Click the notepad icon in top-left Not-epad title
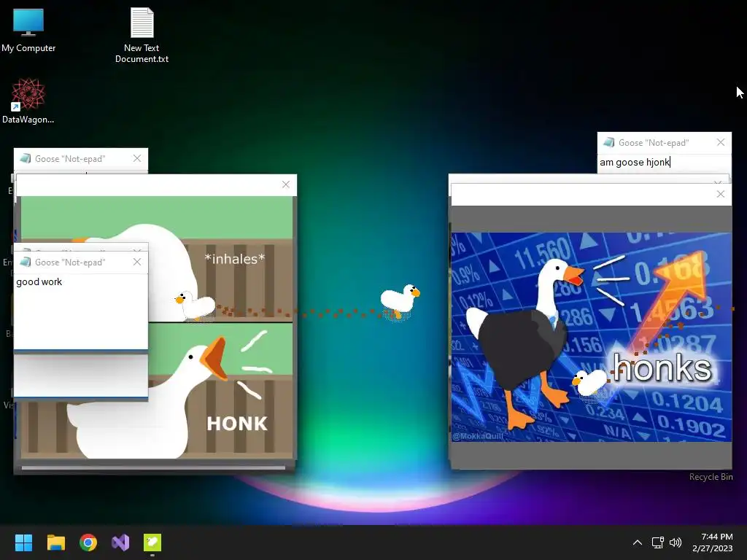 [x=26, y=158]
